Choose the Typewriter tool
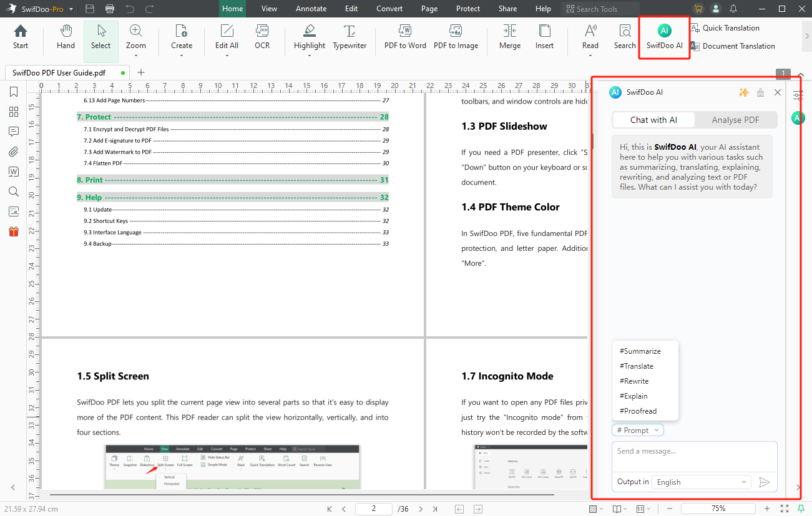The width and height of the screenshot is (812, 516). (350, 37)
